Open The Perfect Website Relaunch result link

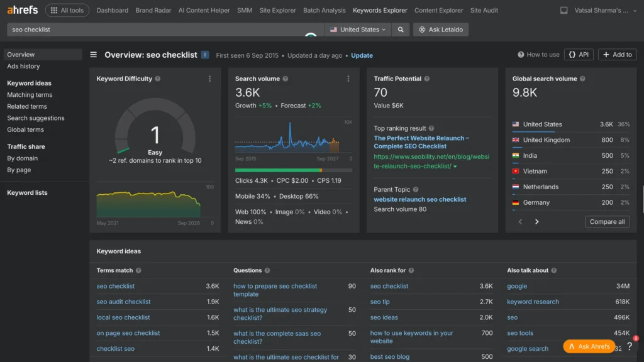(421, 142)
